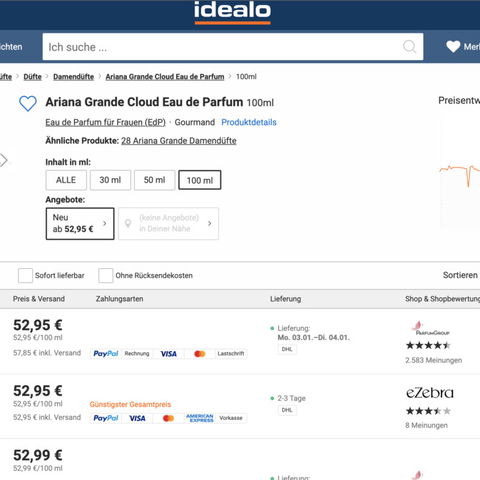Open the Produktdetails link

[x=249, y=122]
